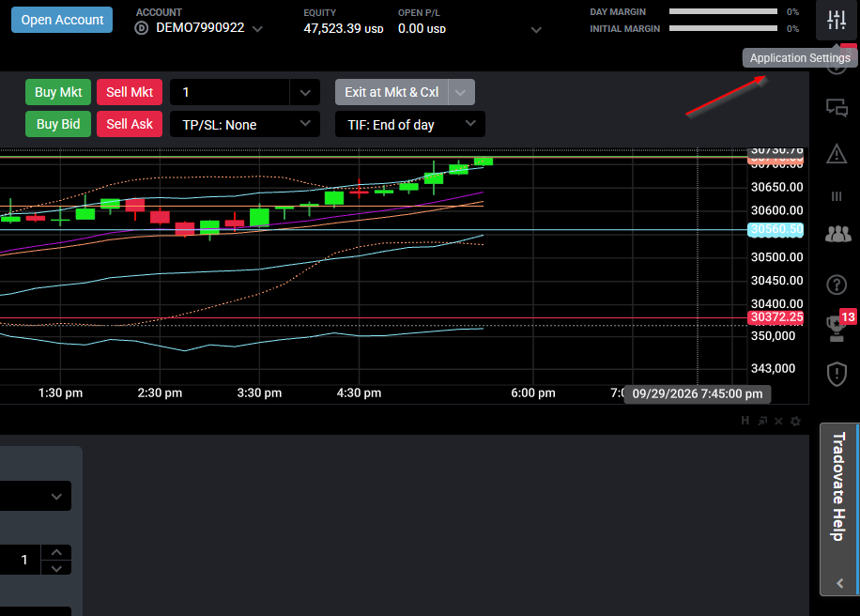Open the trophy icon with 13 badge

tap(837, 328)
